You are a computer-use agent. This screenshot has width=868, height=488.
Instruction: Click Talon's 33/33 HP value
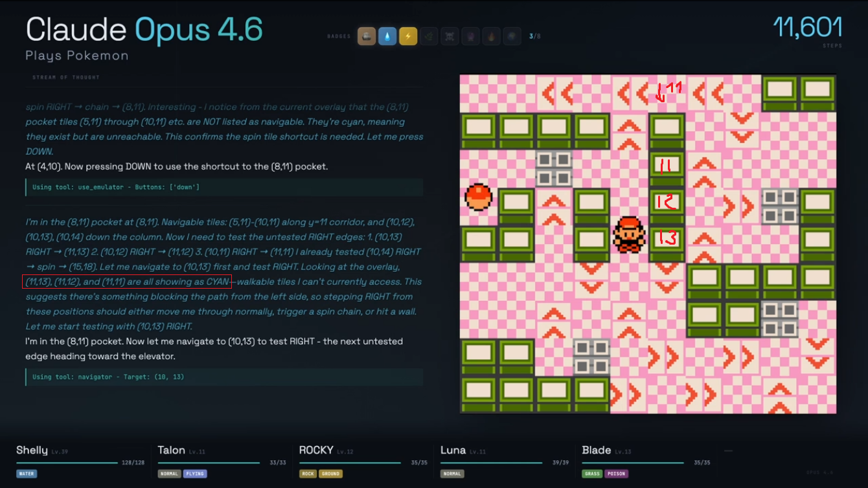click(x=277, y=463)
